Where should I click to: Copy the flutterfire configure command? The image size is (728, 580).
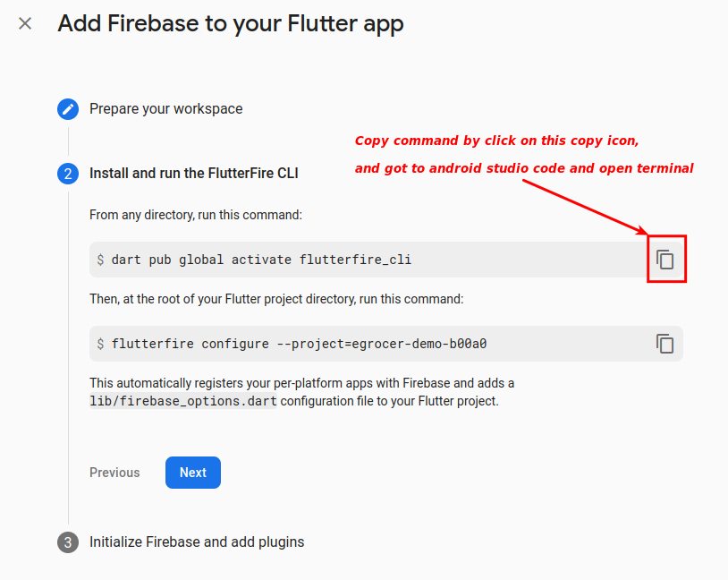(665, 344)
